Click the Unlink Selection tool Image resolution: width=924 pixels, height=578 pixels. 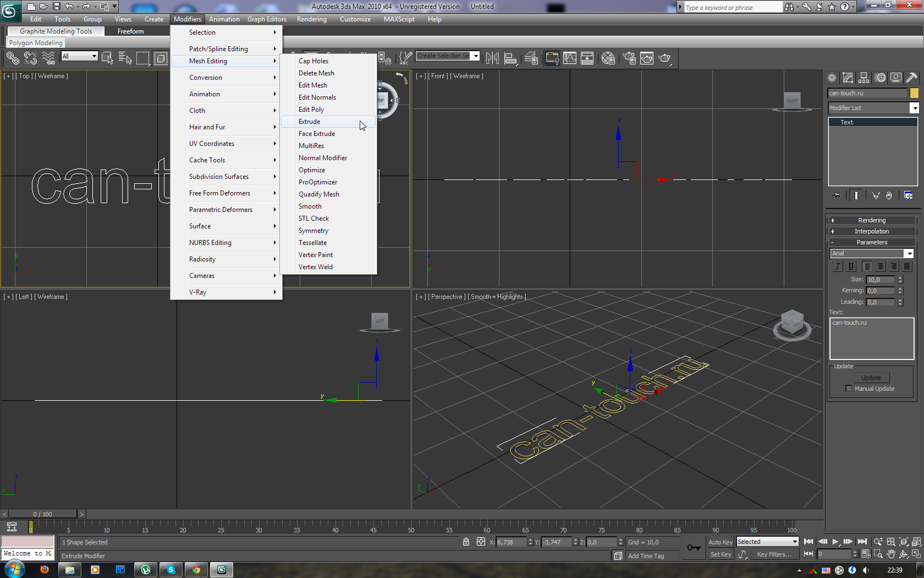coord(31,58)
